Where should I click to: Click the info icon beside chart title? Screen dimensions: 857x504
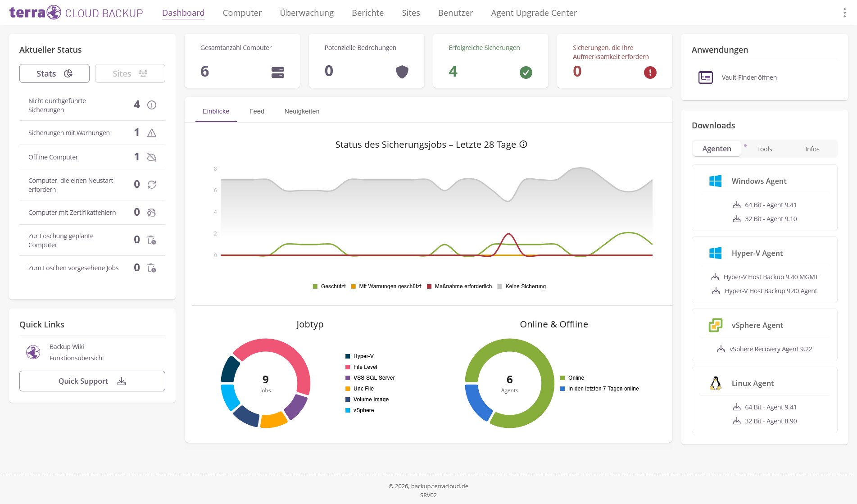point(523,145)
